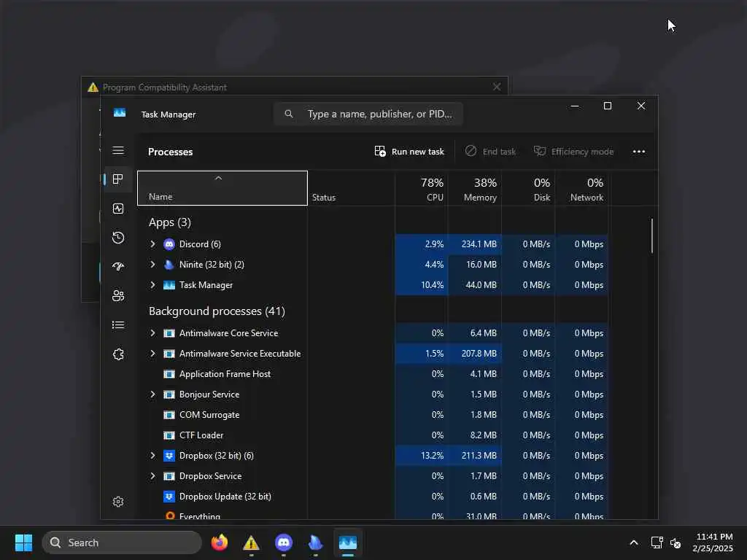Open Task Manager settings gear
Viewport: 747px width, 560px height.
[118, 502]
